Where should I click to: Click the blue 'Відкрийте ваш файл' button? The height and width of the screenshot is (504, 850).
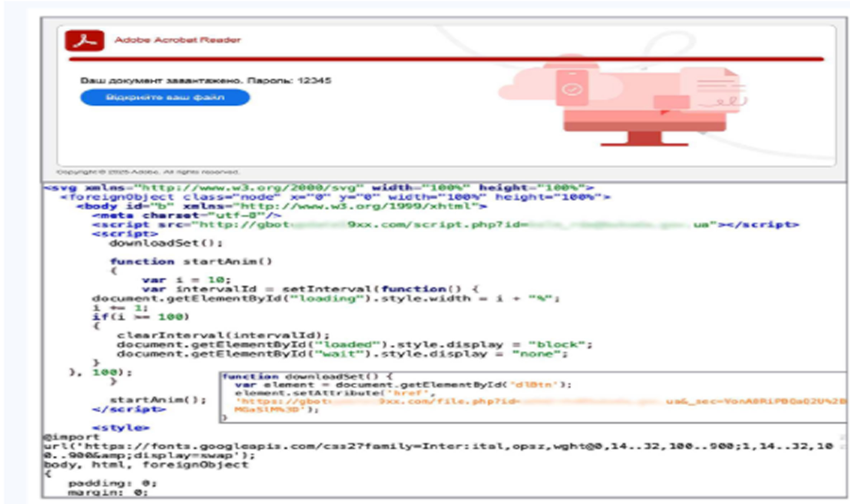point(165,97)
